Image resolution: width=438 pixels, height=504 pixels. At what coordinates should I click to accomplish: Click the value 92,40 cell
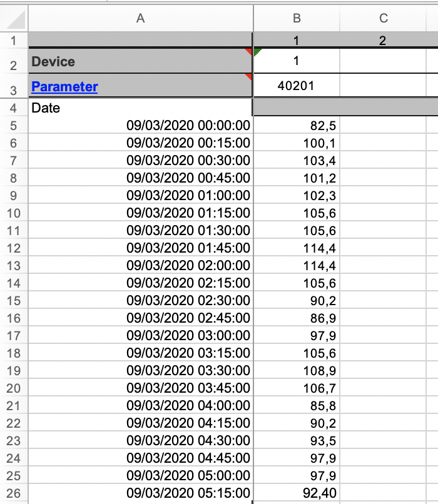296,493
